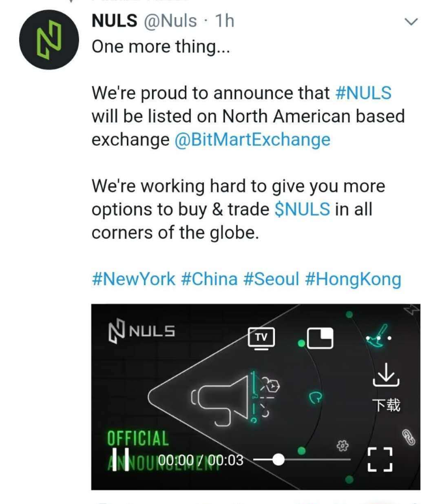Open the @Nuls handle
Viewport: 440px width, 504px height.
coord(170,20)
